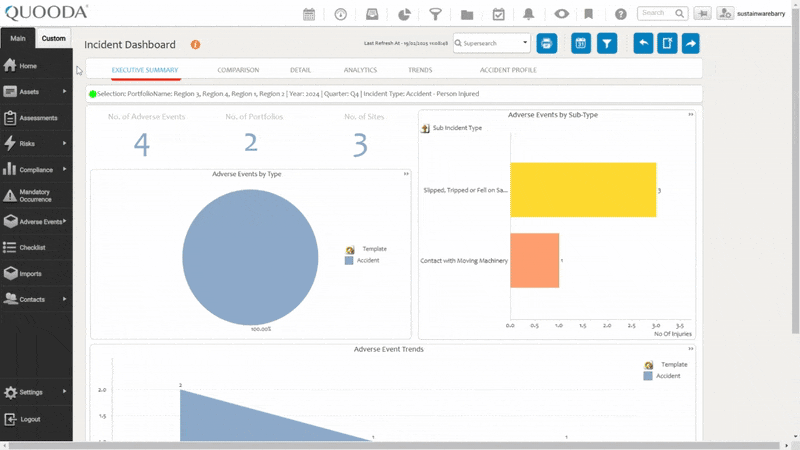800x450 pixels.
Task: Switch to the Main sidebar tab
Action: point(18,38)
